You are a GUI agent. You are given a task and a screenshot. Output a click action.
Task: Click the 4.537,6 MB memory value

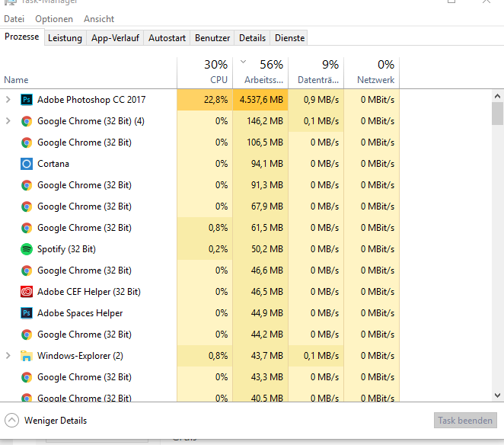(x=261, y=100)
